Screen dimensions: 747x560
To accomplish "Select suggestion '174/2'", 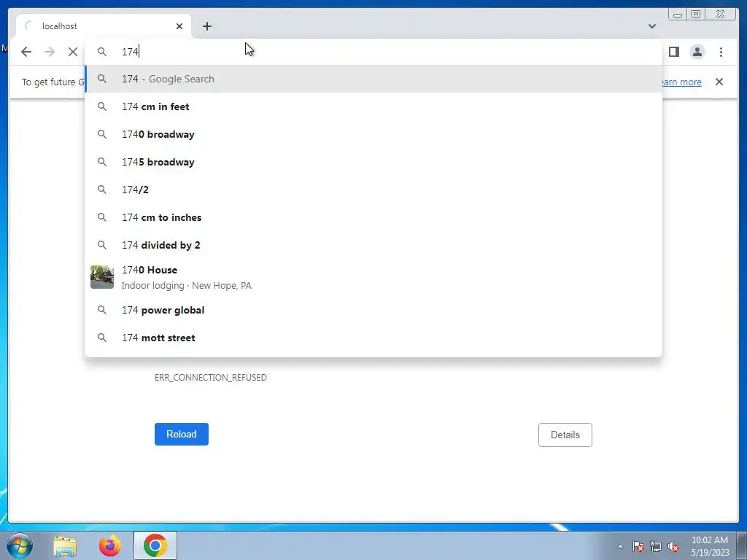I will pos(373,190).
